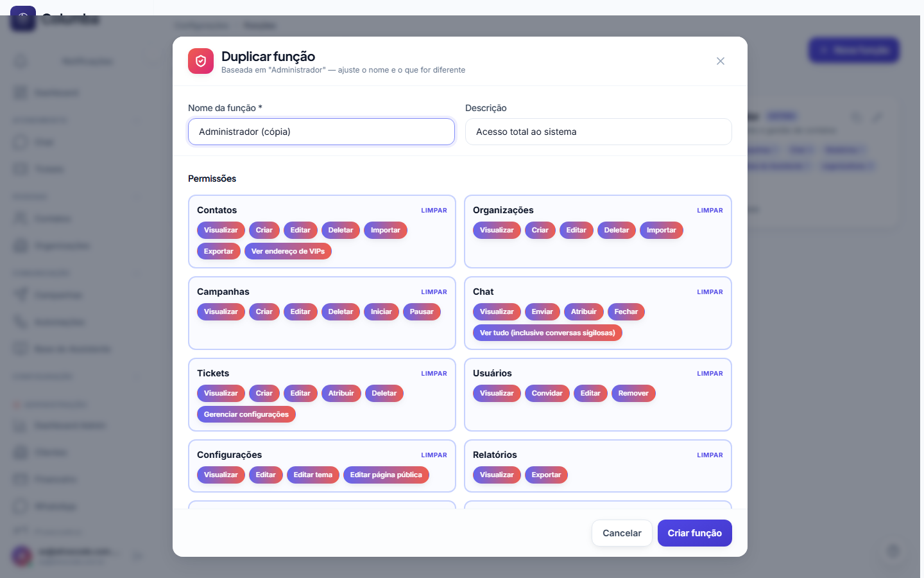Toggle Editar tema permission under Configurações
Image resolution: width=924 pixels, height=578 pixels.
click(x=313, y=475)
